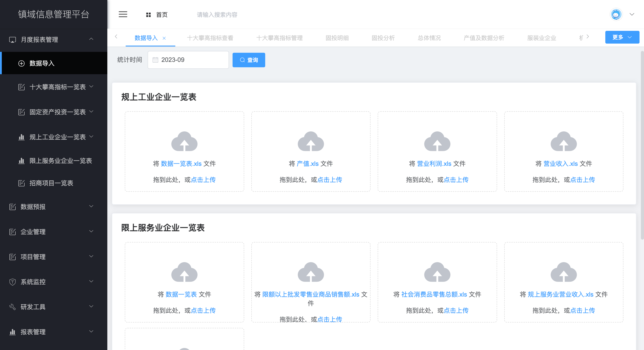Open the dropdown arrow beside the avatar
Screen dimensions: 644x350
point(632,15)
